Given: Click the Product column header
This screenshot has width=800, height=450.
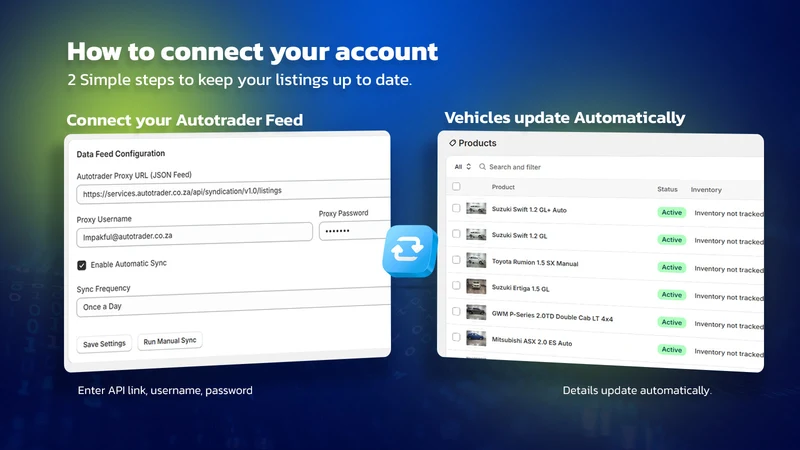Looking at the screenshot, I should tap(503, 187).
